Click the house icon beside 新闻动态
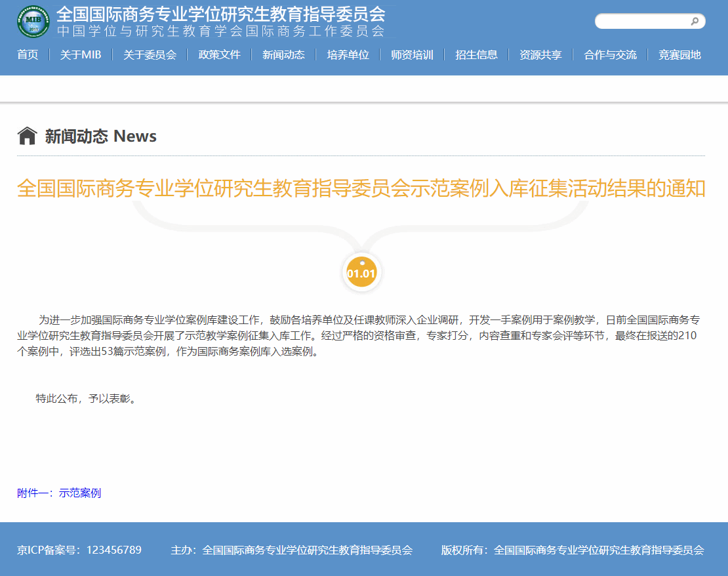 [x=27, y=136]
